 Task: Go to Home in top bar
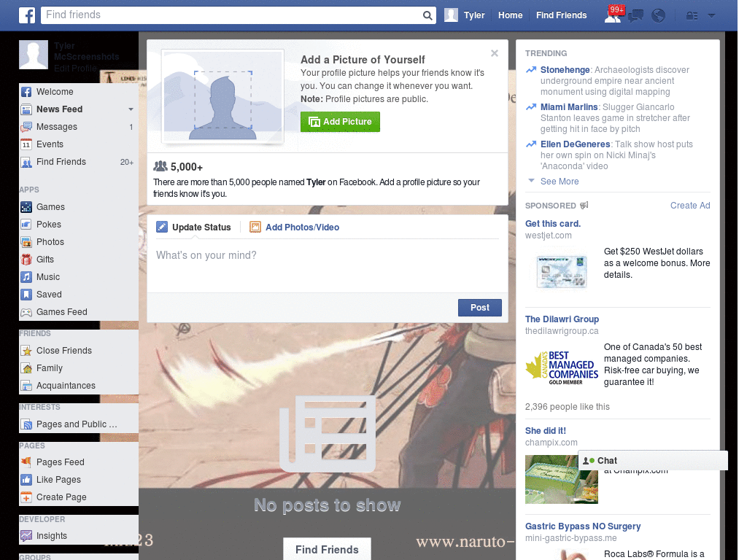point(510,15)
